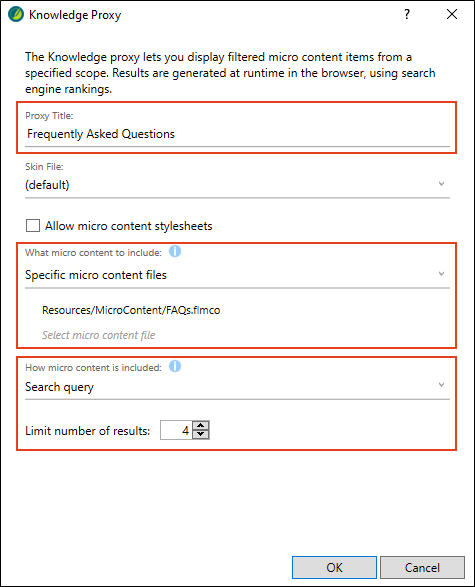Click the (default) skin file selection
Screen dimensions: 475x587
47,185
